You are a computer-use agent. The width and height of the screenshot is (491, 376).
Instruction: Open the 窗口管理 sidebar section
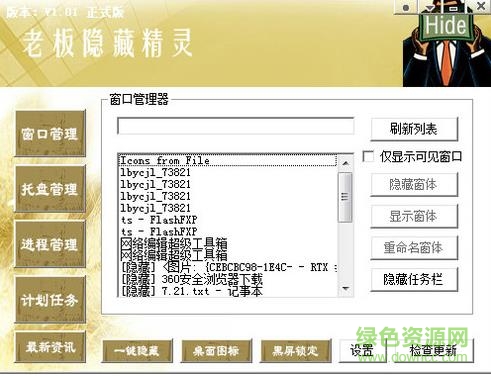[50, 134]
